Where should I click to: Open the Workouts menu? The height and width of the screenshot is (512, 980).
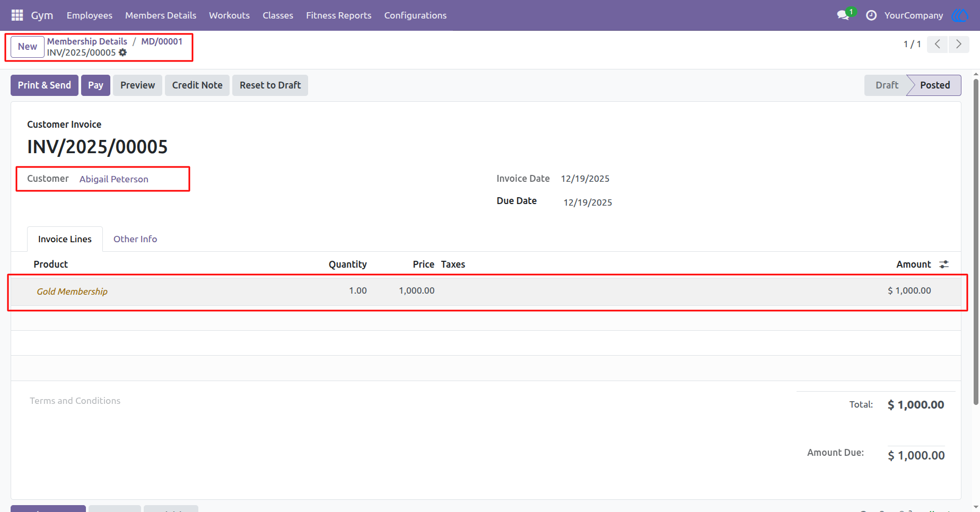229,15
